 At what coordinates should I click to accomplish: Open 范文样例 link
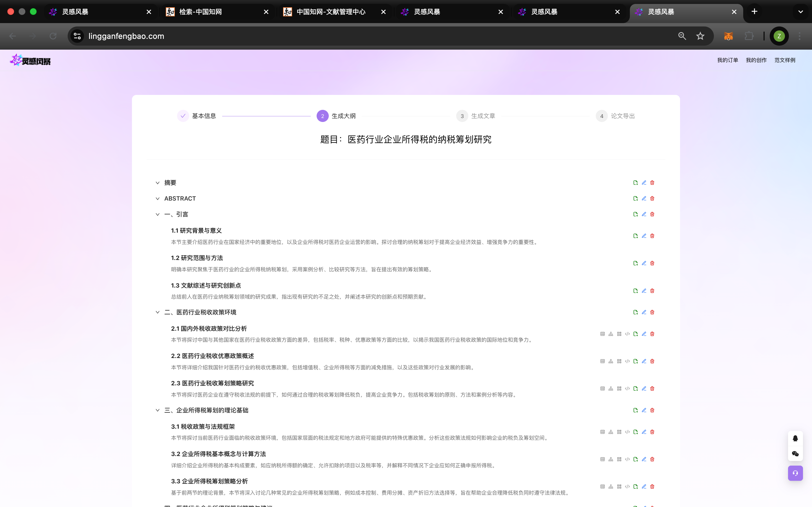(784, 60)
